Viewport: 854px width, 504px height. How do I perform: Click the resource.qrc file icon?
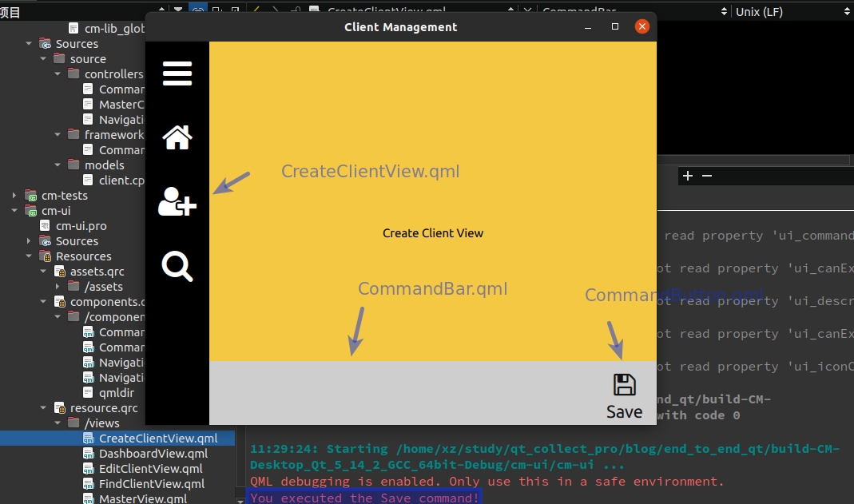point(60,407)
